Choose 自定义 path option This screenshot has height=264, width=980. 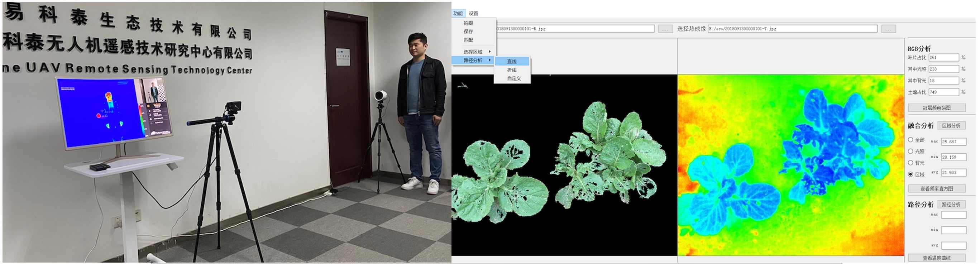click(513, 79)
